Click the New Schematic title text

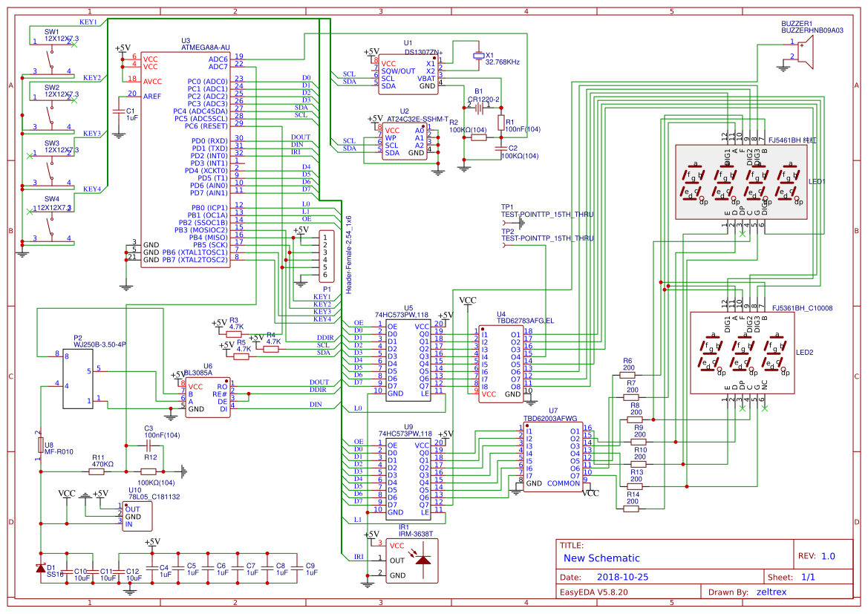click(x=601, y=558)
